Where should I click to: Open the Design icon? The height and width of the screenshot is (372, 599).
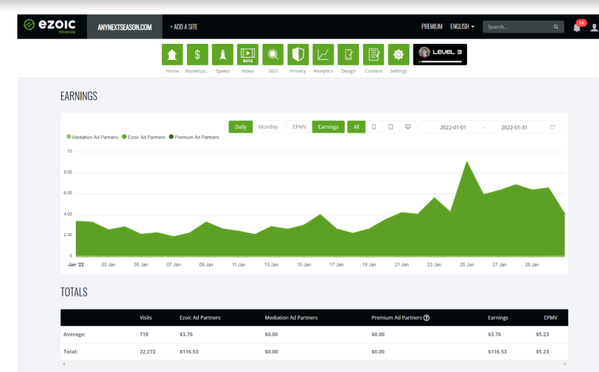(x=348, y=54)
